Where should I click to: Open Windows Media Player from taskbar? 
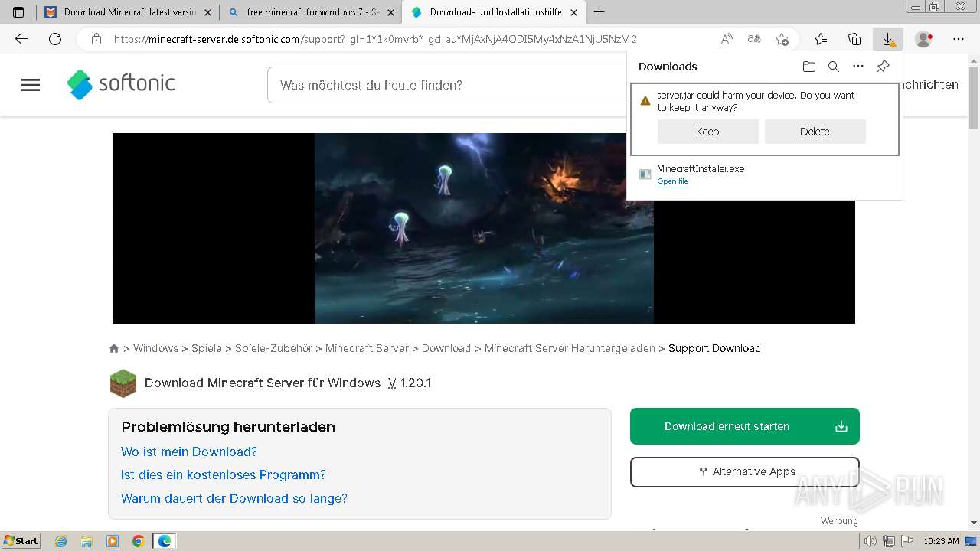coord(113,541)
